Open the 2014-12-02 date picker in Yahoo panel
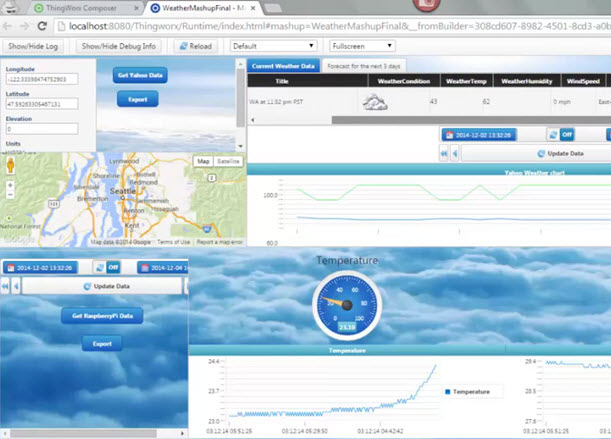This screenshot has height=439, width=611. coord(478,134)
